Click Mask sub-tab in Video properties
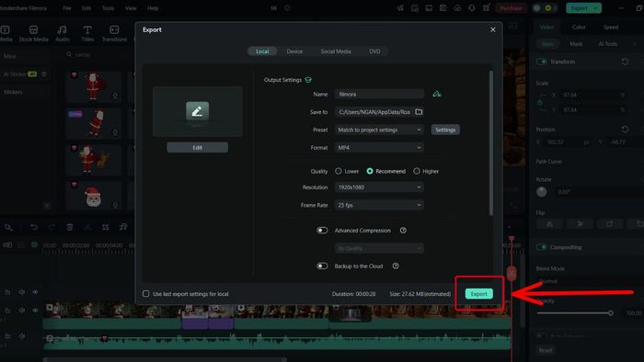644x362 pixels. click(x=576, y=43)
